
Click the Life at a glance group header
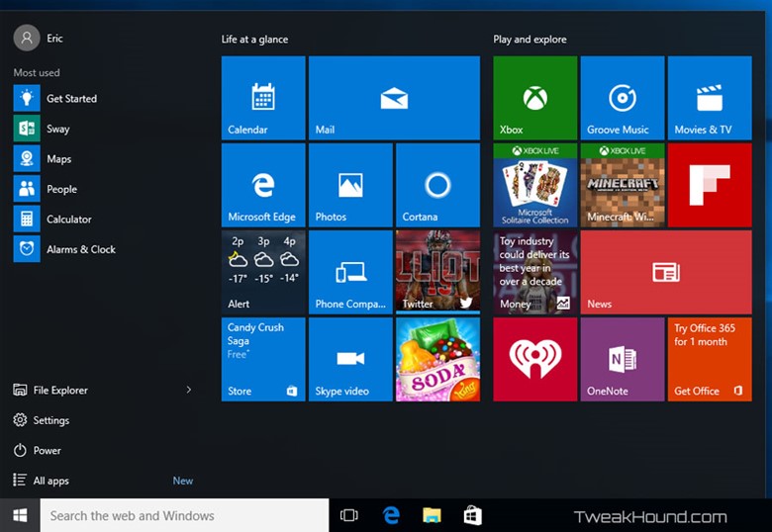[x=254, y=40]
